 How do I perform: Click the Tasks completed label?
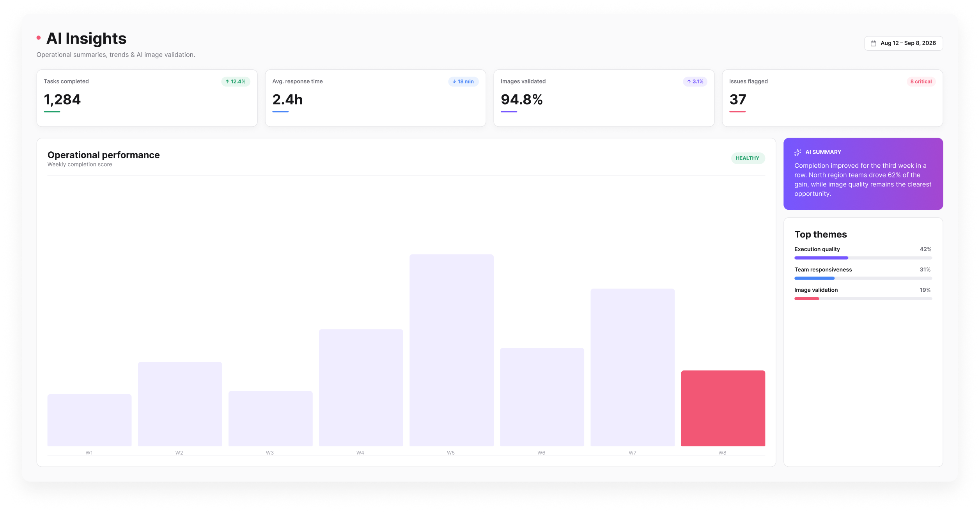click(x=66, y=81)
